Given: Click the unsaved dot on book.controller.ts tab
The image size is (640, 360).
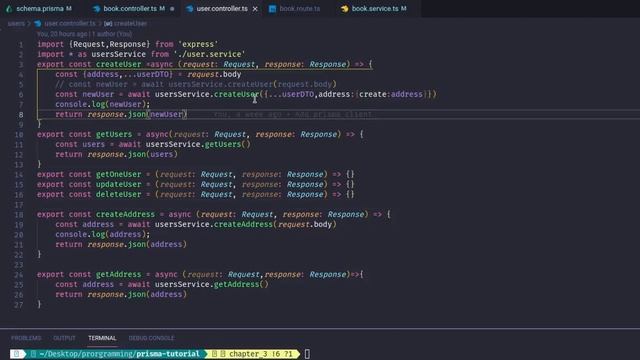Looking at the screenshot, I should 172,9.
